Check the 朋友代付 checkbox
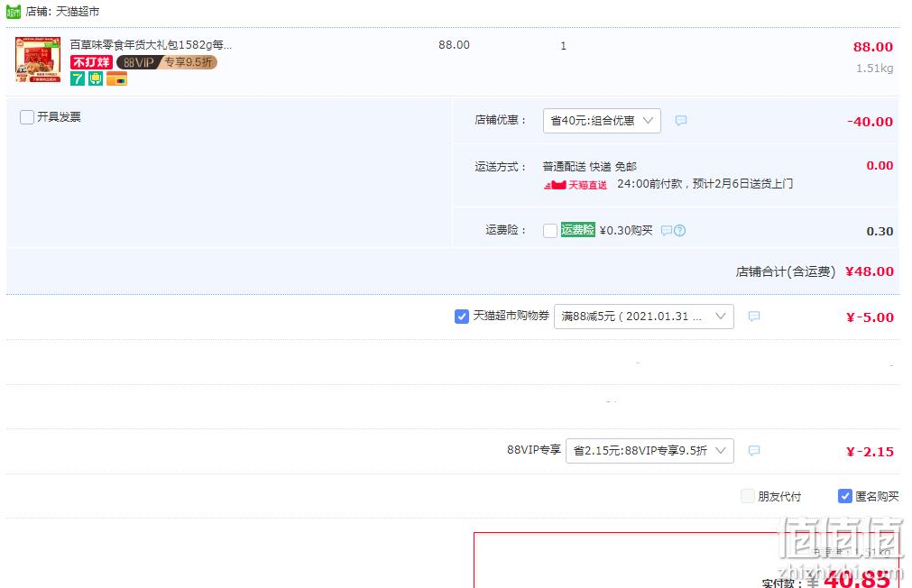 click(x=748, y=496)
